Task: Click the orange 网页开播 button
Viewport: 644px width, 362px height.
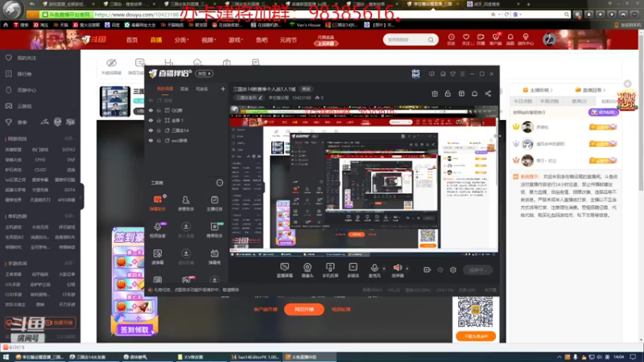Action: tap(304, 309)
